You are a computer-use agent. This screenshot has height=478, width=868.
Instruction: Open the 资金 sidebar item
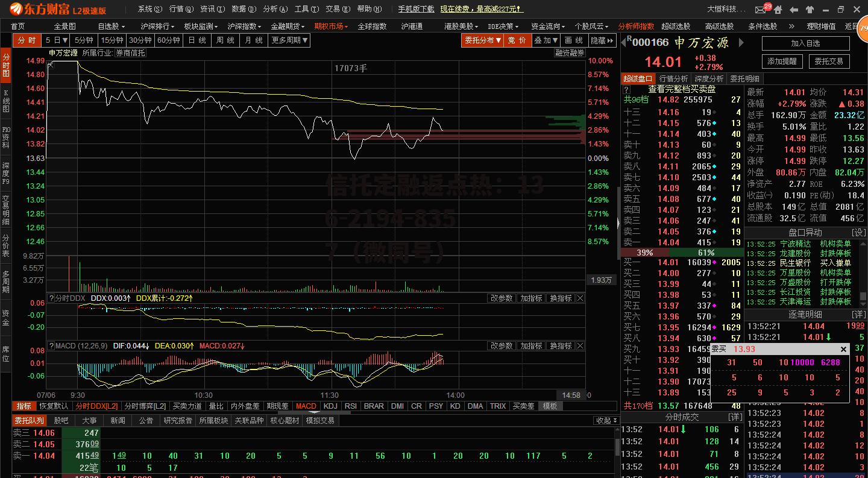click(x=6, y=318)
